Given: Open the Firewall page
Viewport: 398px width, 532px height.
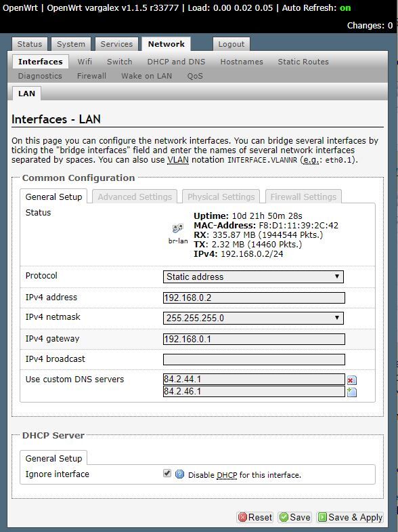Looking at the screenshot, I should pyautogui.click(x=91, y=76).
